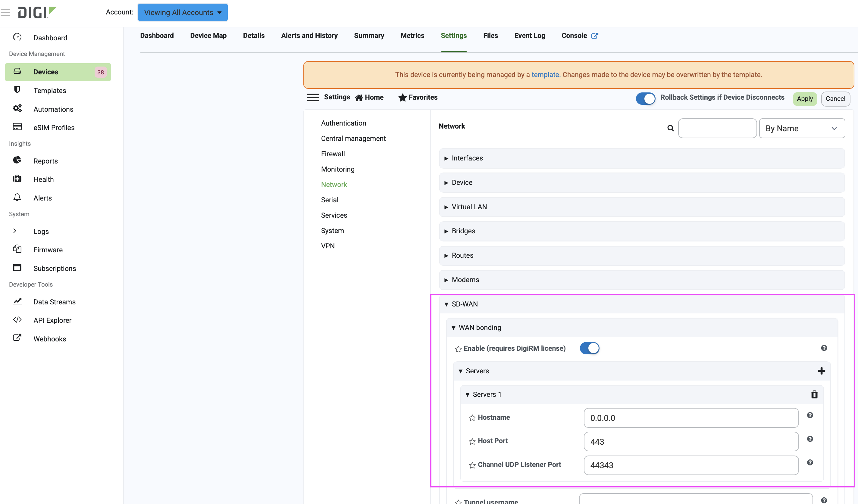The width and height of the screenshot is (858, 504).
Task: Add a server with plus icon
Action: [821, 371]
